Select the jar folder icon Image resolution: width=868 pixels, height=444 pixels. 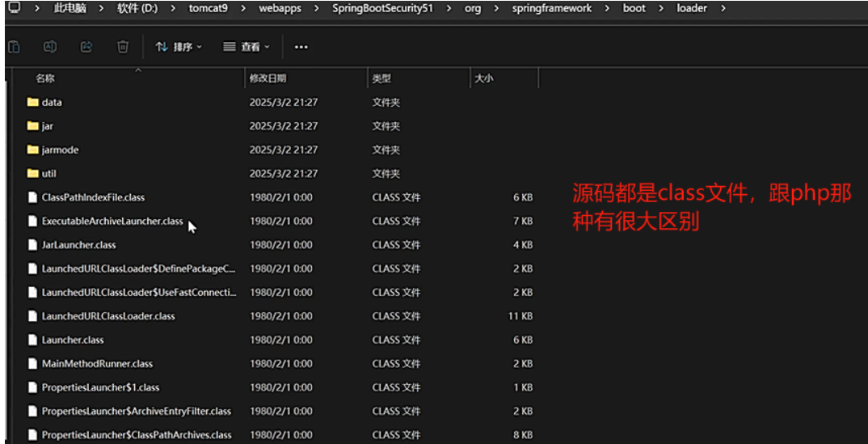pos(33,126)
